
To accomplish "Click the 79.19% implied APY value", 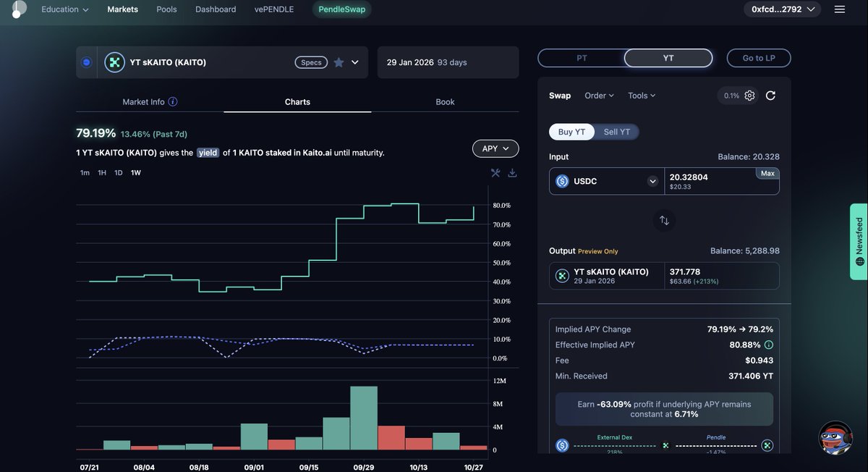I will (95, 133).
